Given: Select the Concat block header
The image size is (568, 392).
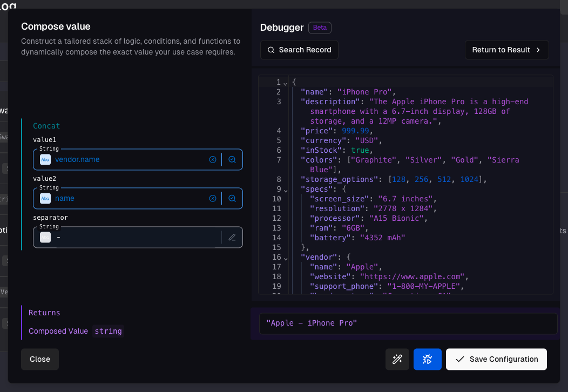Looking at the screenshot, I should pos(46,125).
